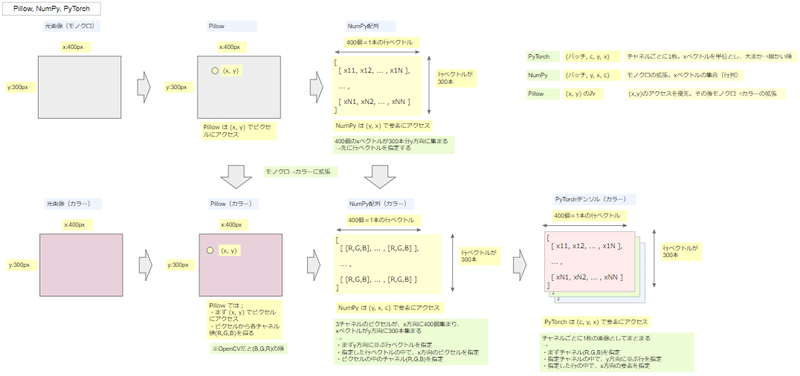Select the 'モノクロ→カラーに拡張' label
The image size is (800, 376).
coord(301,172)
